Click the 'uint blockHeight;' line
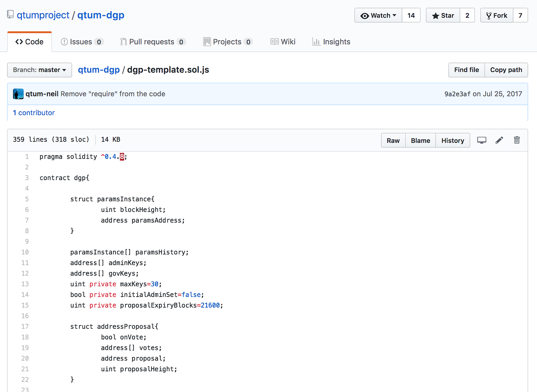The width and height of the screenshot is (537, 392). click(133, 210)
